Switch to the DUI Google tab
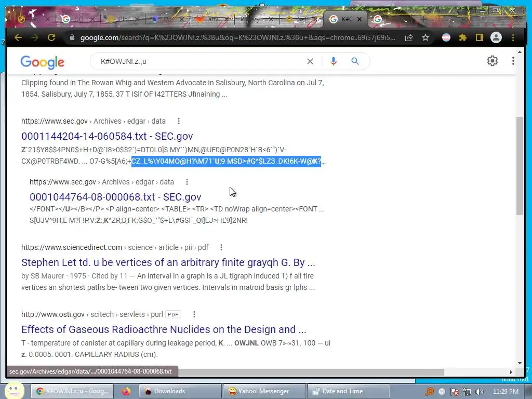The width and height of the screenshot is (532, 399). click(x=77, y=19)
